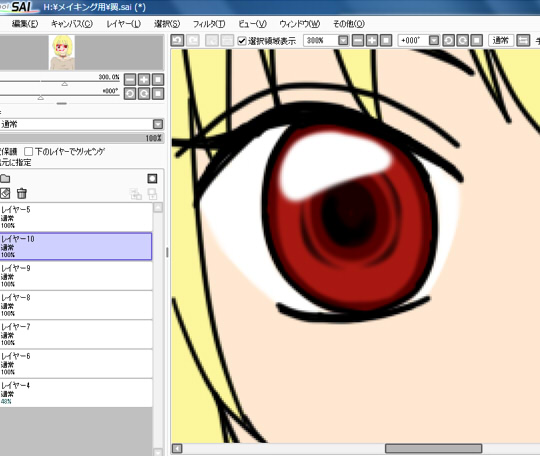Click the navigator zoom slider

coord(60,82)
